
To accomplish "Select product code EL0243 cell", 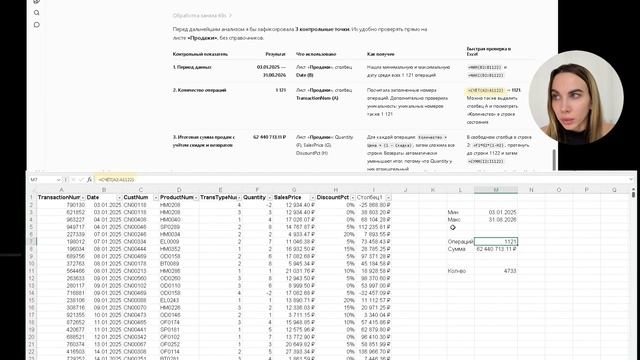I will (x=179, y=300).
